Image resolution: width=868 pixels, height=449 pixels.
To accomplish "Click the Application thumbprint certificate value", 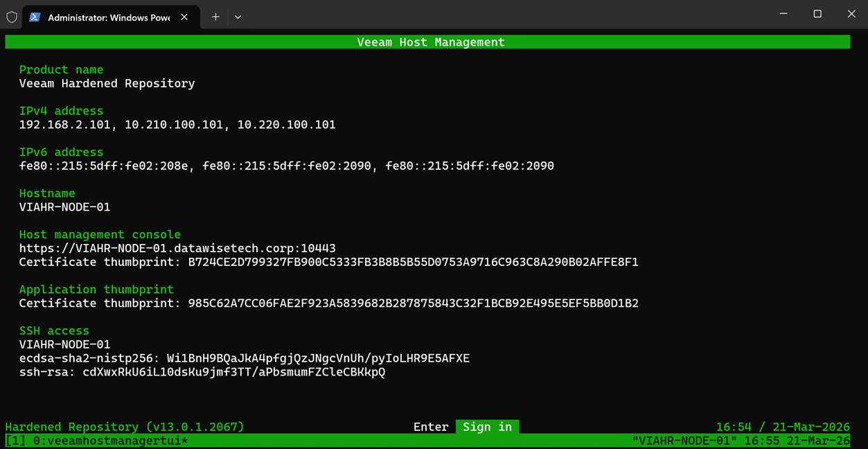I will tap(413, 303).
